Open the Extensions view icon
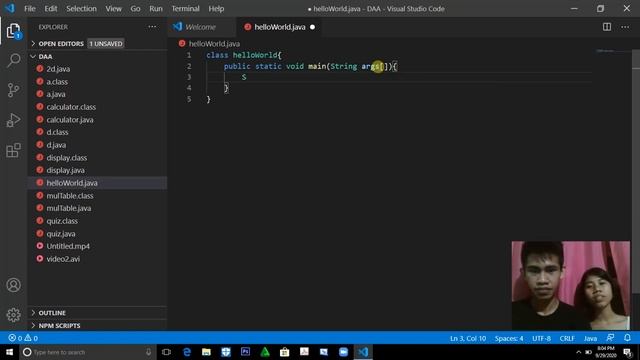640x360 pixels. 13,150
